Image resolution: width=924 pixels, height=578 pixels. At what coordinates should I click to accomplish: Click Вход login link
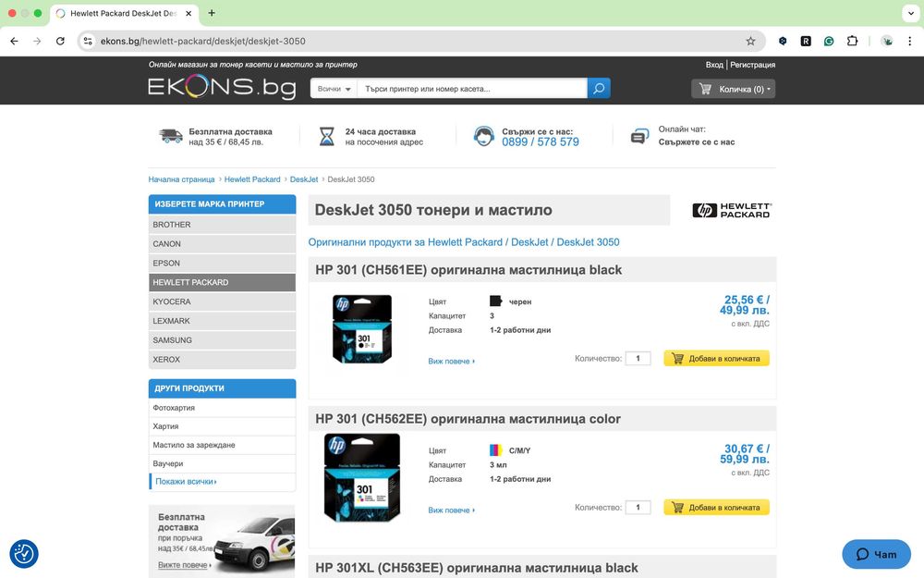pyautogui.click(x=713, y=65)
